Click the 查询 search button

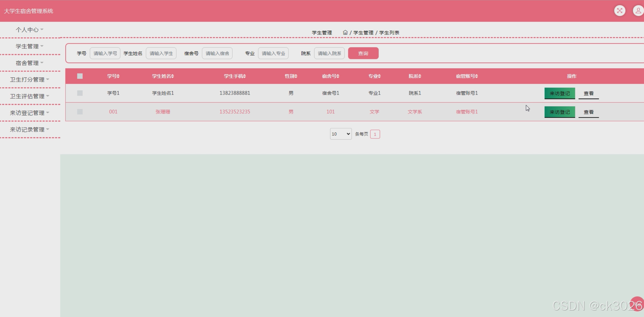(363, 53)
